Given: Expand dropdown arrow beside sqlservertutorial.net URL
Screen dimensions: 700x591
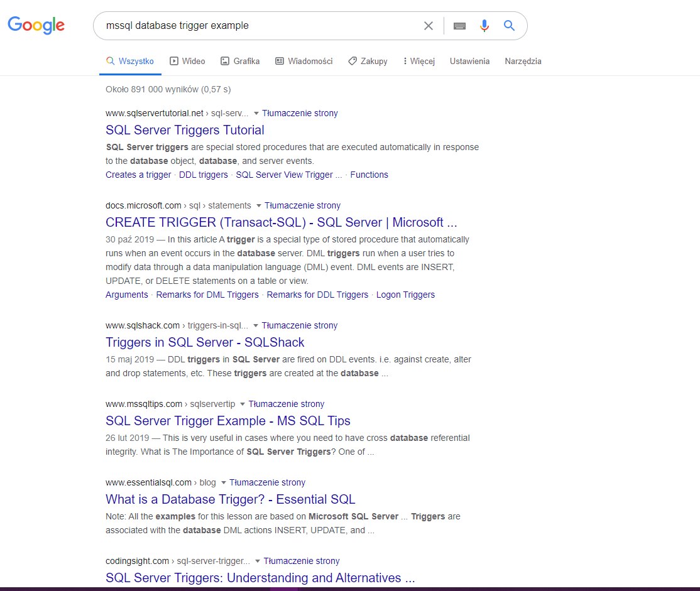Looking at the screenshot, I should pos(256,114).
